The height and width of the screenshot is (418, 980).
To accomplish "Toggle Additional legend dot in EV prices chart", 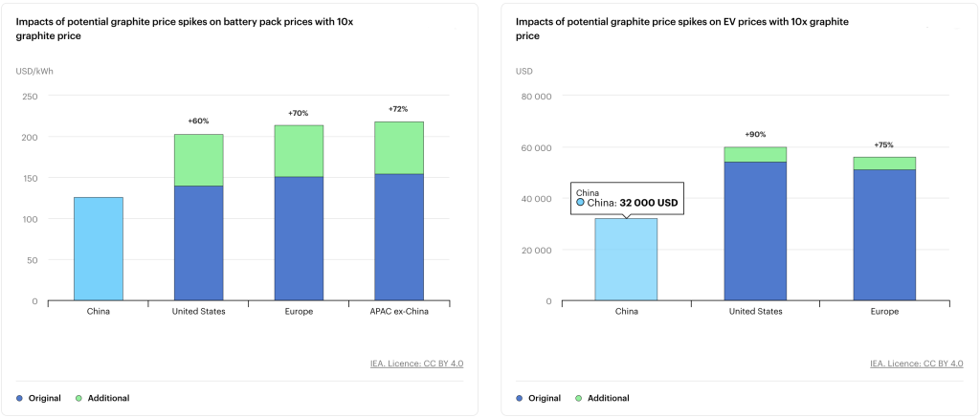I will point(578,398).
